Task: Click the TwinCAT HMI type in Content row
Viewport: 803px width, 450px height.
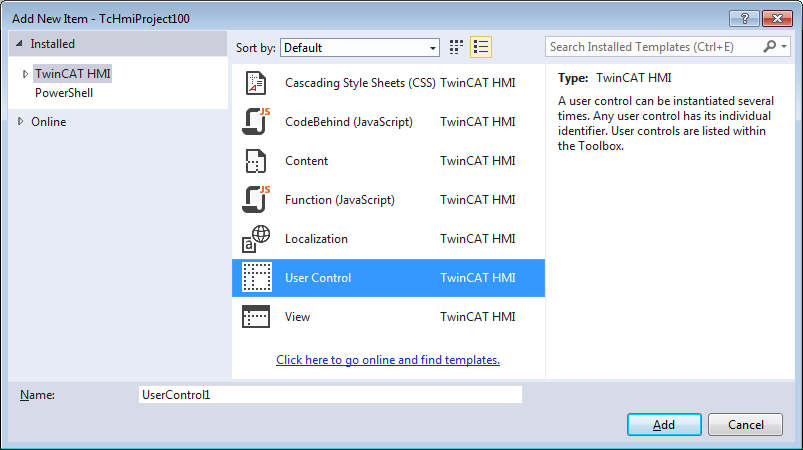Action: pos(477,161)
